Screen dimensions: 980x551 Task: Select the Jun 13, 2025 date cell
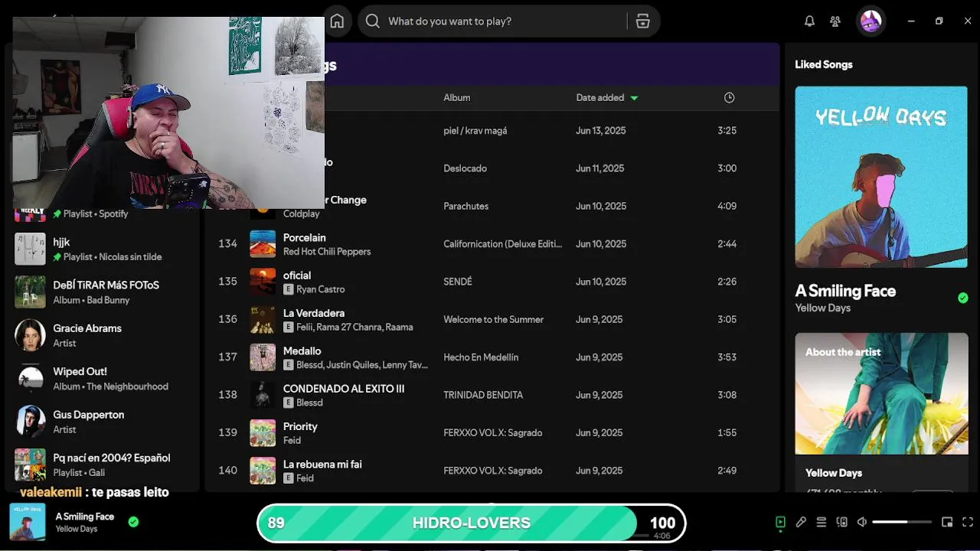[601, 130]
